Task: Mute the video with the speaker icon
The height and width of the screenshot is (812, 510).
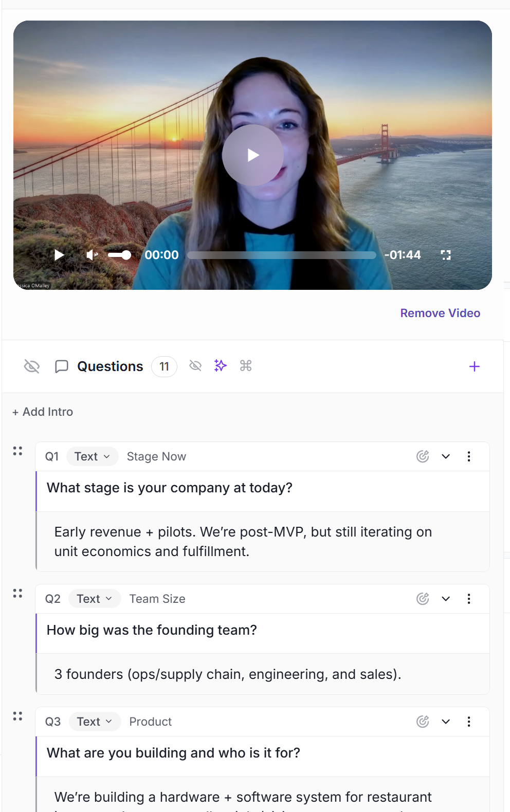Action: 92,255
